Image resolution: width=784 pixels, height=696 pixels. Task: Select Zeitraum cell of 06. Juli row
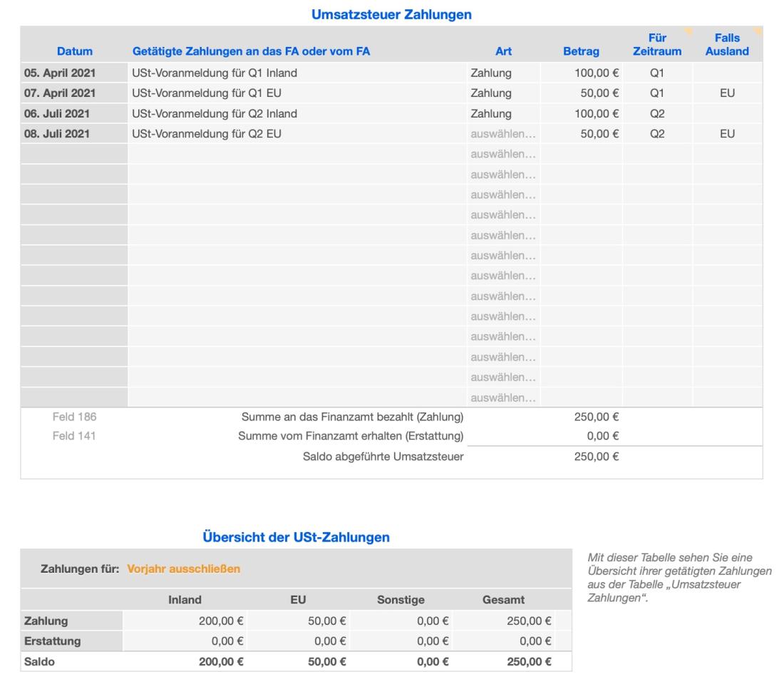coord(657,113)
